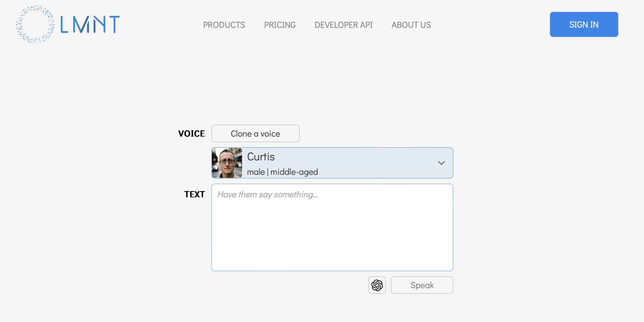Image resolution: width=644 pixels, height=322 pixels.
Task: Expand the voice list using the chevron arrow
Action: [441, 163]
